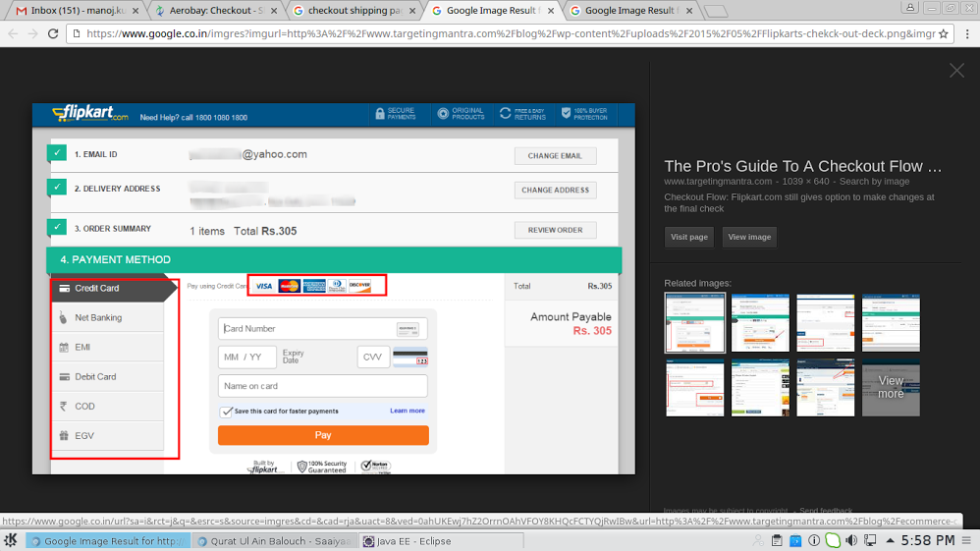Click the Free & Easy Returns icon
Screen dimensions: 980x551
pyautogui.click(x=505, y=113)
